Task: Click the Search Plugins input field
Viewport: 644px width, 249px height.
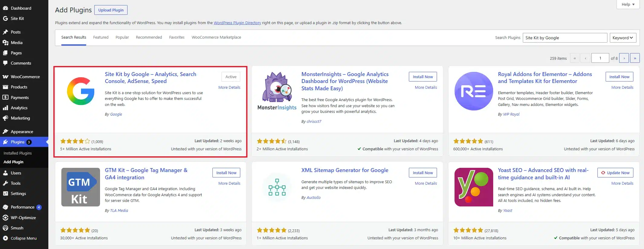Action: pyautogui.click(x=565, y=38)
